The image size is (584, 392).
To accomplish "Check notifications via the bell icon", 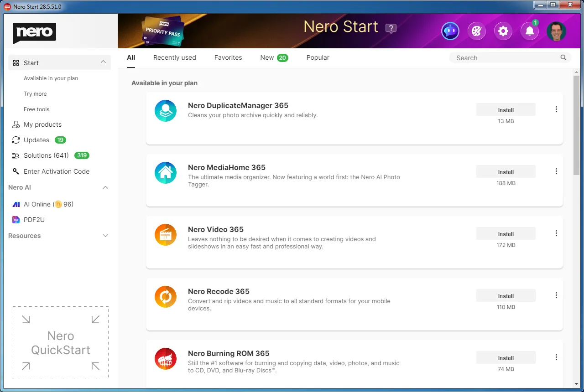I will 529,31.
